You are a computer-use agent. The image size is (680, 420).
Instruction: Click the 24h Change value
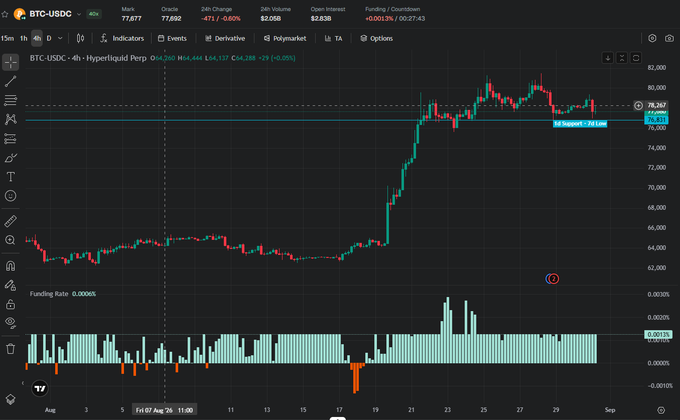[x=221, y=19]
